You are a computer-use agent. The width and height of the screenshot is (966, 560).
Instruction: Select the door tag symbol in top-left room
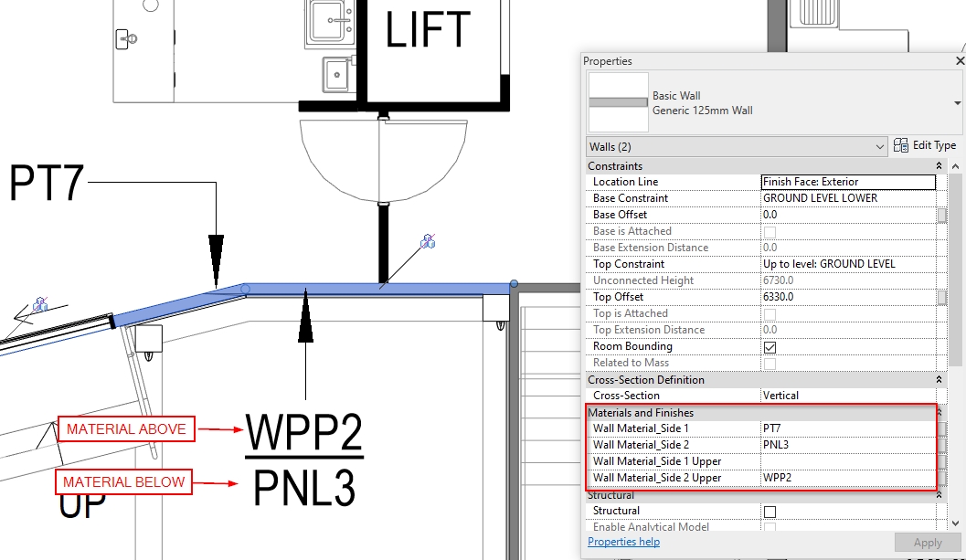pyautogui.click(x=126, y=39)
